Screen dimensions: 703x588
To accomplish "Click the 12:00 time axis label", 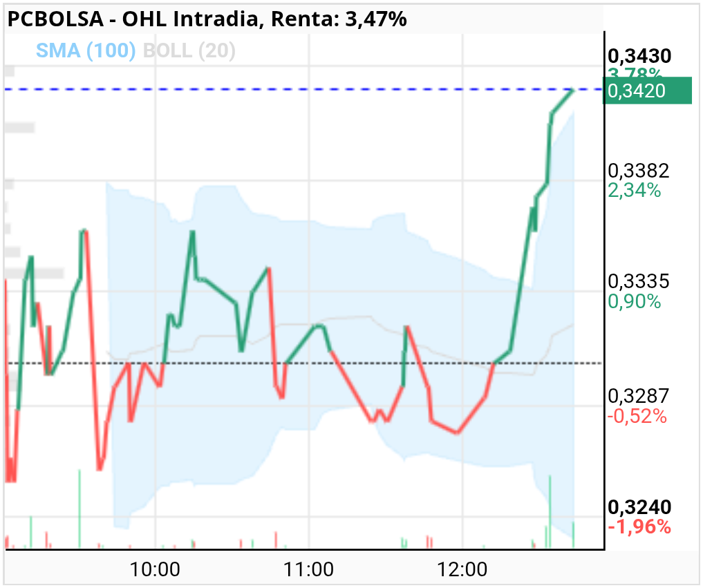I will pos(462,569).
